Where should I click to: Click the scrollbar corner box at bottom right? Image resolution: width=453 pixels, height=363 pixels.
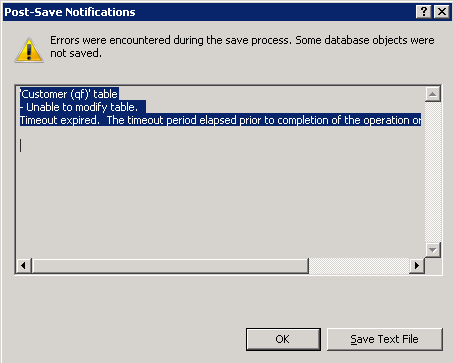433,266
